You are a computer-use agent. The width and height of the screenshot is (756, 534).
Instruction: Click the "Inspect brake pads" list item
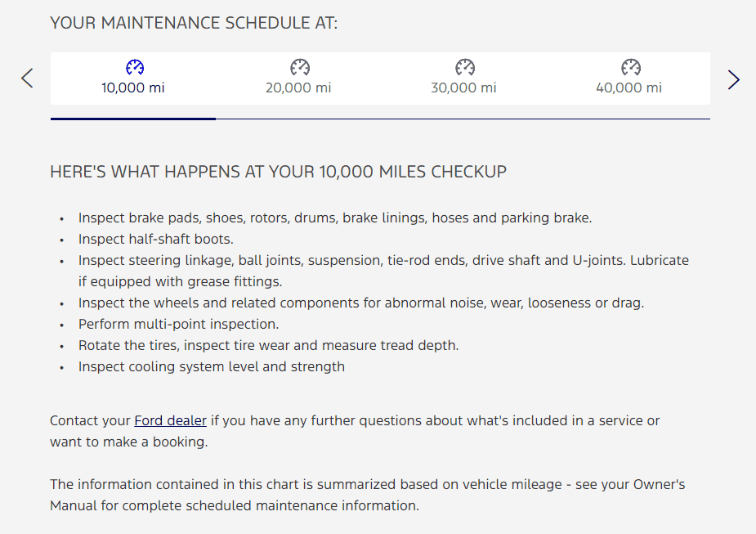(334, 218)
